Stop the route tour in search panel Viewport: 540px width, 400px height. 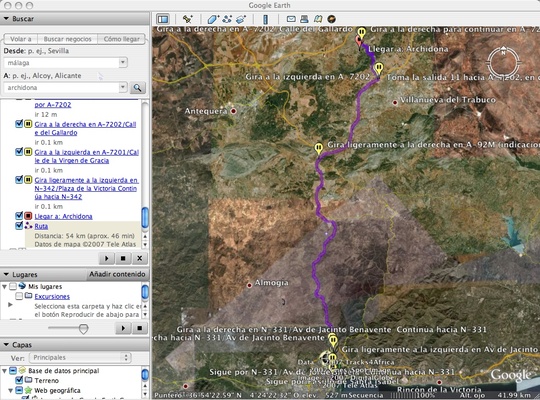(x=123, y=258)
